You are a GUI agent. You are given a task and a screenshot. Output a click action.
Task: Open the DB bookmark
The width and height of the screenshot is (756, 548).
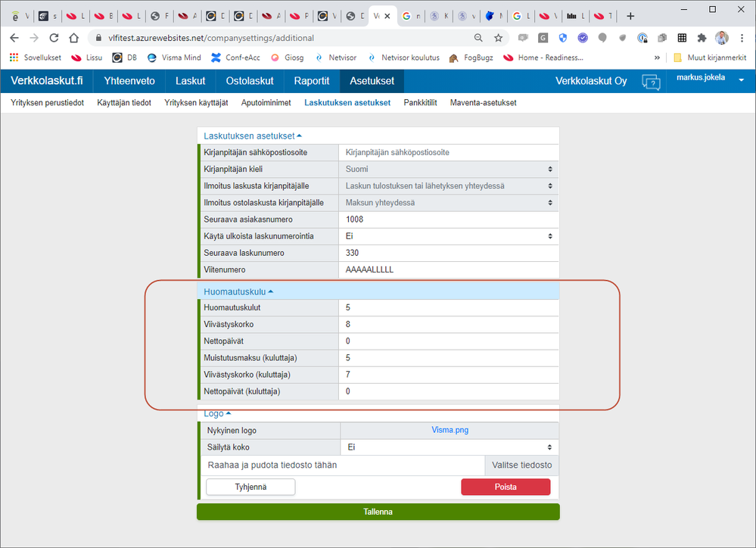click(124, 58)
